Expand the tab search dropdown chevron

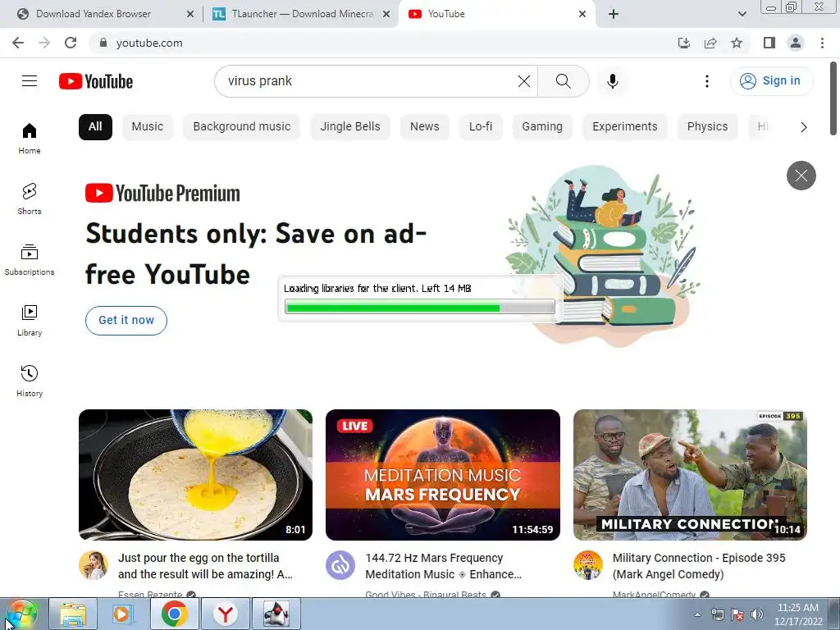pos(742,14)
